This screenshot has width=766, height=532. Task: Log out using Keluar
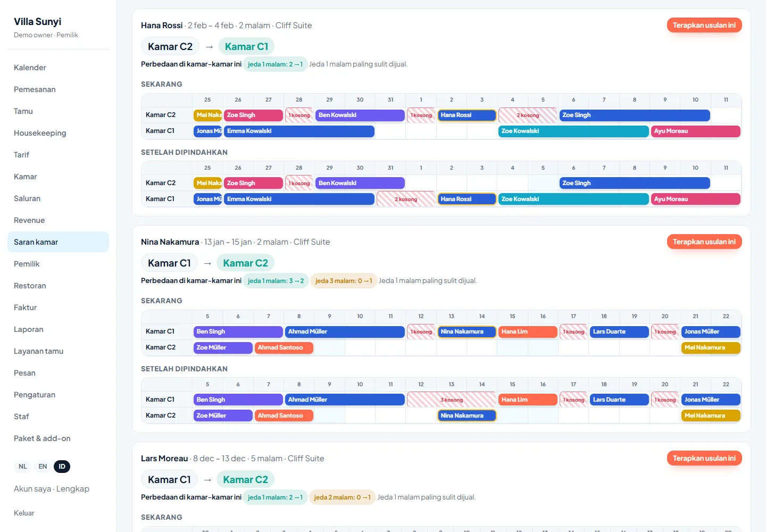pyautogui.click(x=24, y=513)
